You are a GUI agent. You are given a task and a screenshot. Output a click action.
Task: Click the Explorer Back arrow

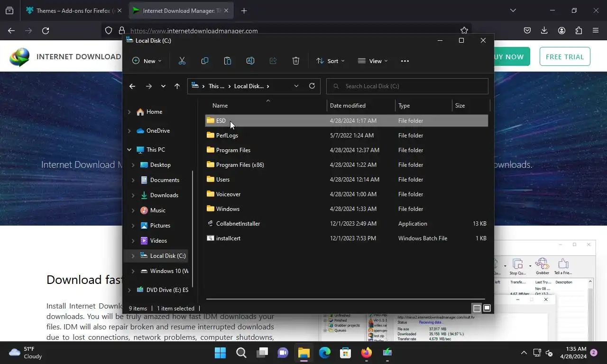tap(132, 86)
